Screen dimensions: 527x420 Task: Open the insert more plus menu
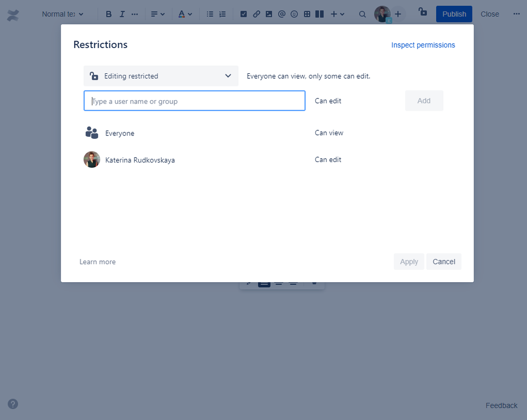pyautogui.click(x=337, y=14)
